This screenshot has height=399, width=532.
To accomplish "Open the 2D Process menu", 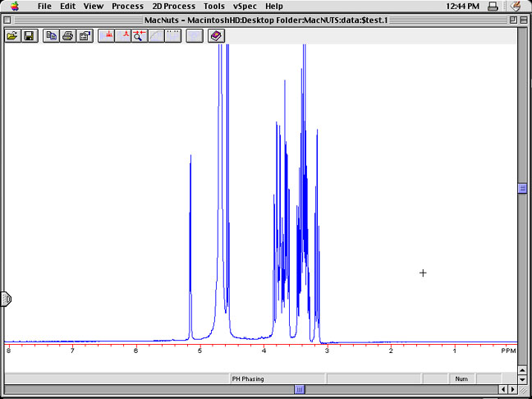I will 173,6.
